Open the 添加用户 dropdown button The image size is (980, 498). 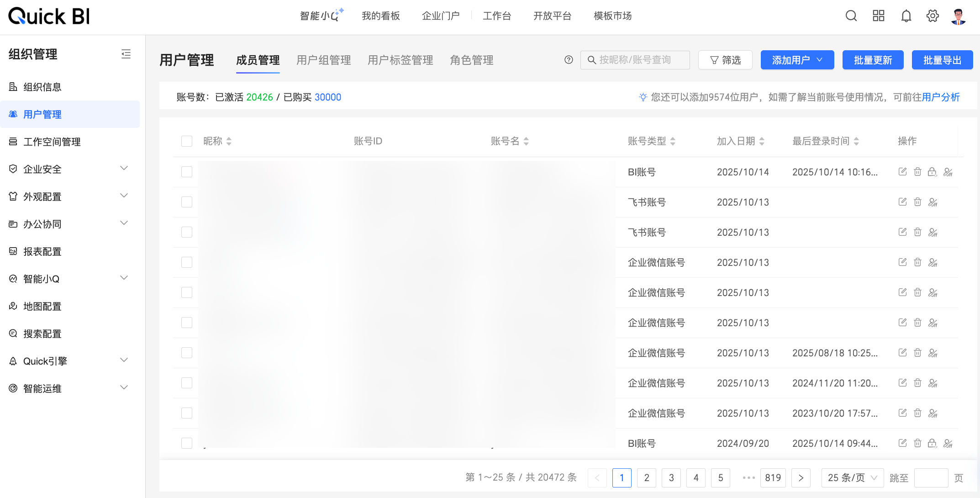797,60
